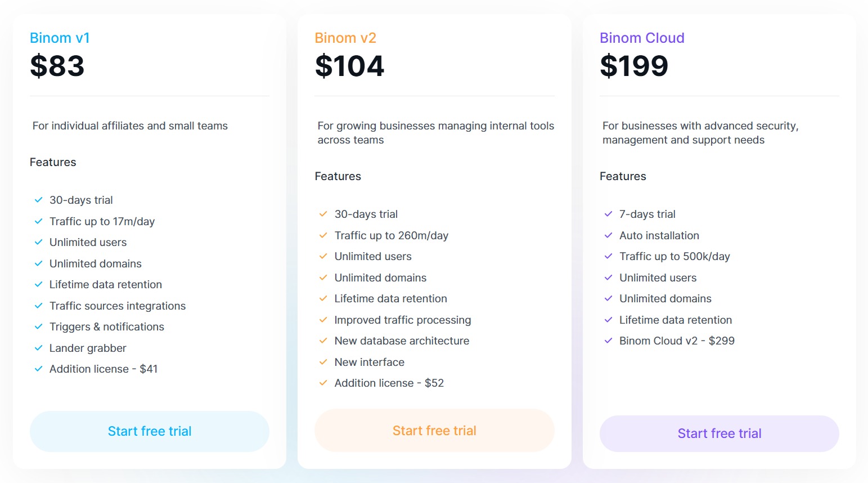Click Improved traffic processing feature text
The image size is (868, 483).
click(x=403, y=320)
